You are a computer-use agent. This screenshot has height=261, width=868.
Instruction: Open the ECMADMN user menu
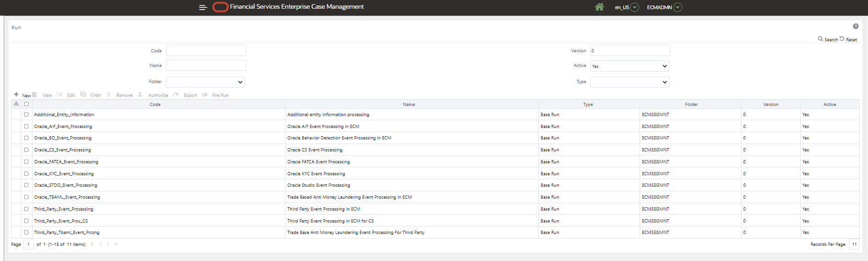pyautogui.click(x=678, y=7)
